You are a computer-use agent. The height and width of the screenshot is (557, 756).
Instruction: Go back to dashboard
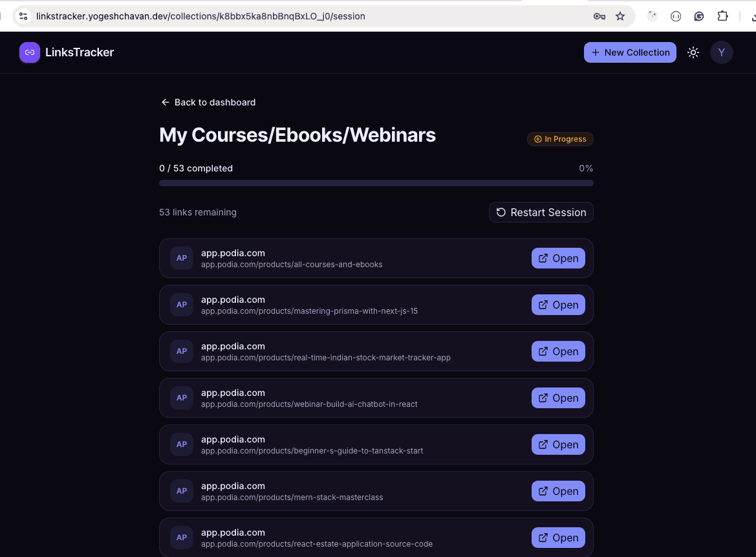tap(208, 102)
